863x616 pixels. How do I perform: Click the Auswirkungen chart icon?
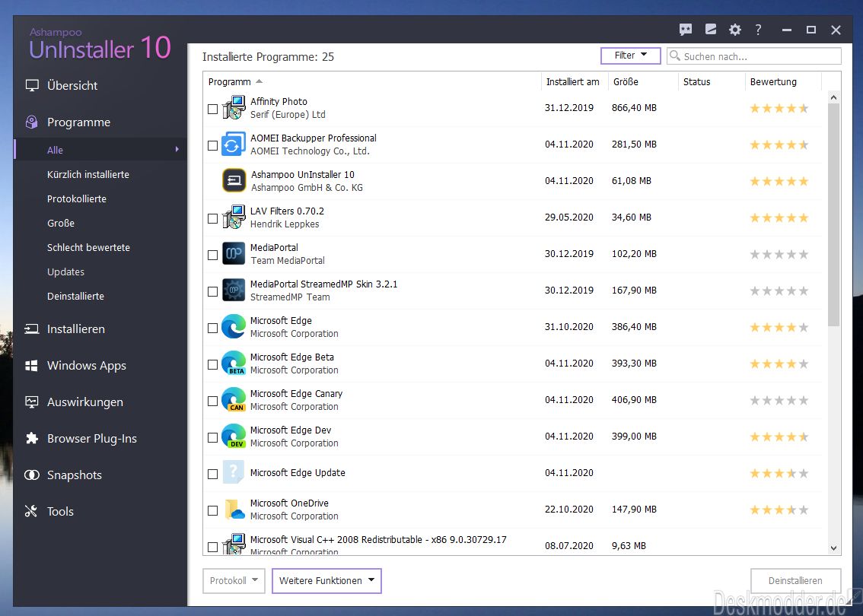click(x=32, y=402)
